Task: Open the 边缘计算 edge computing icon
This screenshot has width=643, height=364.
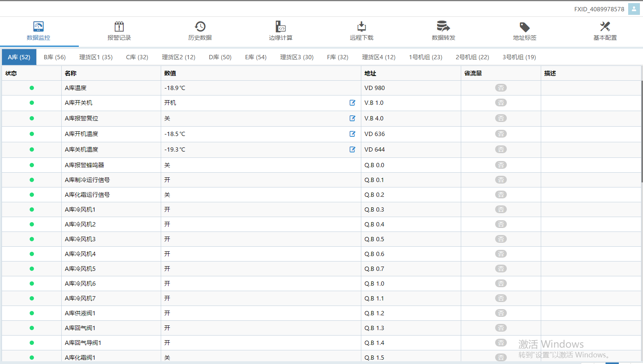Action: (281, 27)
